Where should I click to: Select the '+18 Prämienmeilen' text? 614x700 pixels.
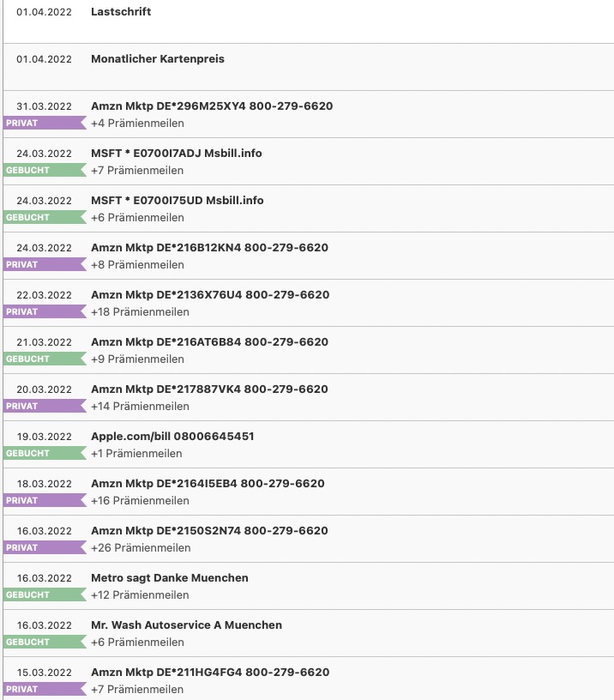pos(140,312)
